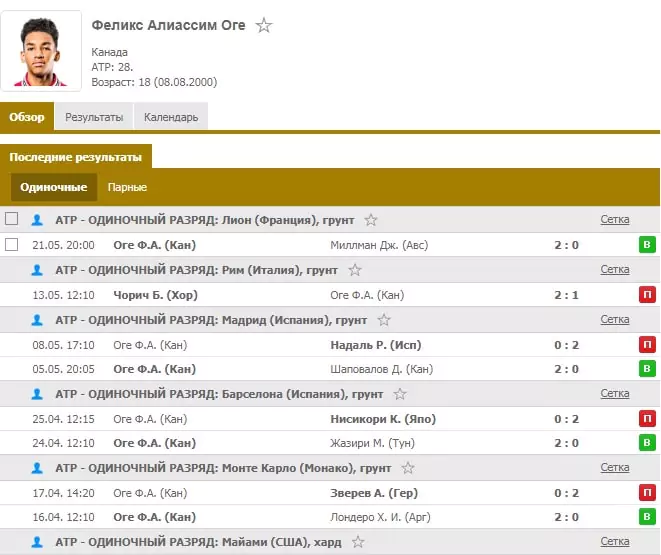Star Феликс Алиассим Оге as favorite
The width and height of the screenshot is (661, 555).
[264, 25]
